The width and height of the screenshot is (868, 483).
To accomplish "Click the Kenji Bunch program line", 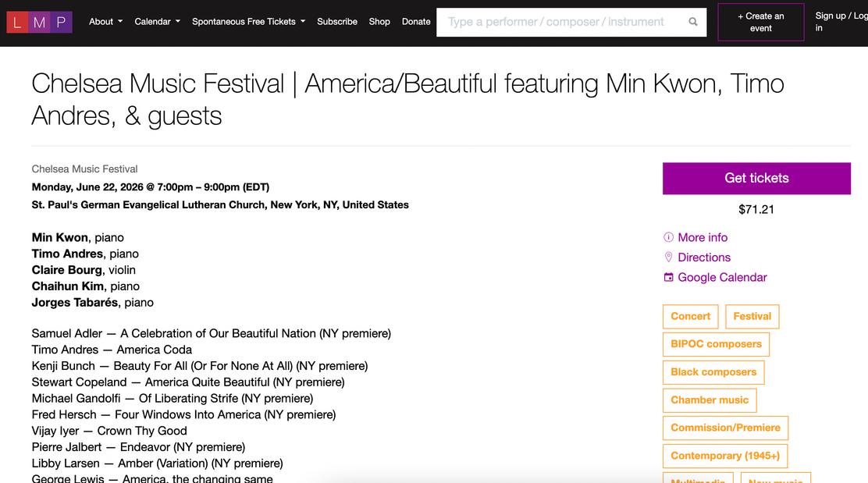I will (x=200, y=366).
